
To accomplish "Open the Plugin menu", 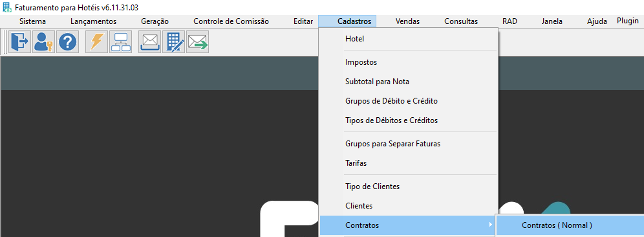I will click(628, 21).
